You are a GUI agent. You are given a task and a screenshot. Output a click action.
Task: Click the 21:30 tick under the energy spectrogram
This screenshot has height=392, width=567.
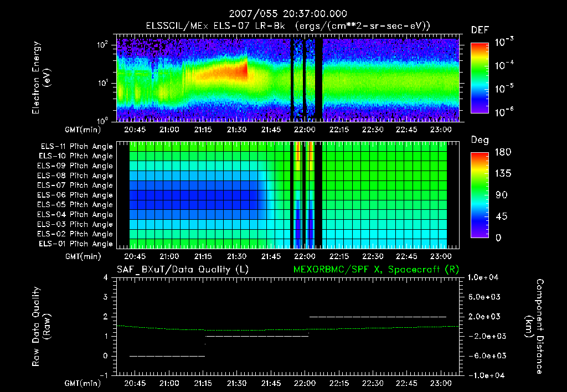click(237, 130)
